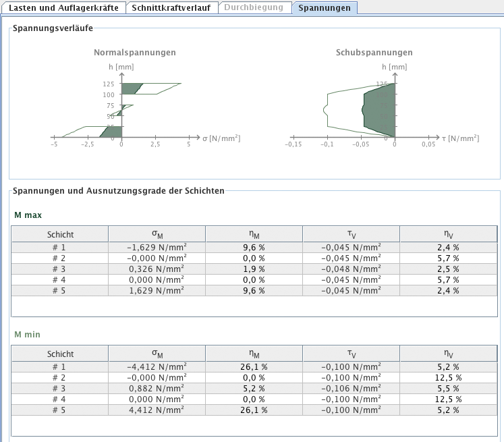Click the τV column header in M min table
Viewport: 504px width, 442px height.
(351, 353)
